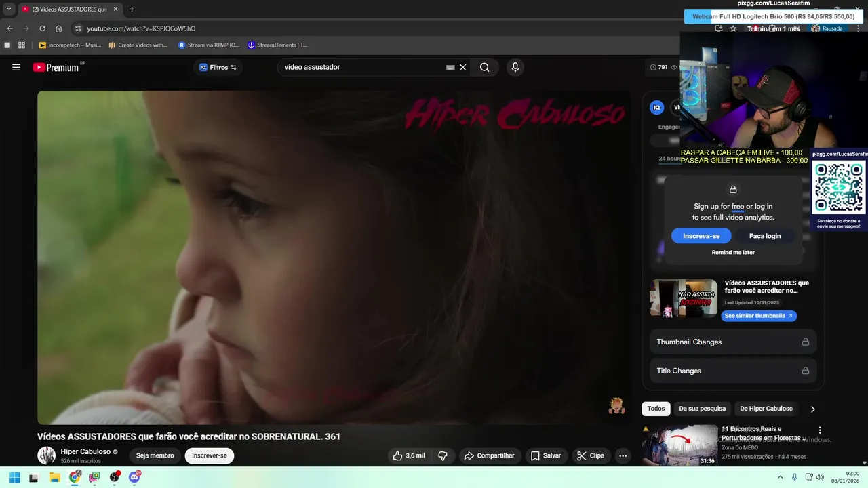Click the 'Zona Do MEDO' channel name
The height and width of the screenshot is (488, 868).
pos(741,447)
